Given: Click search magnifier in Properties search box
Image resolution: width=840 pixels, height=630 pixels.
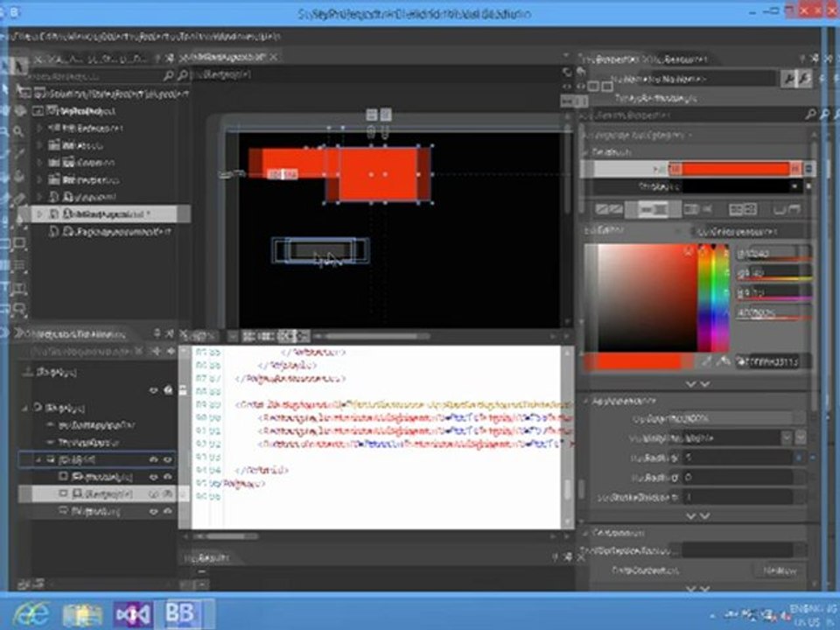Looking at the screenshot, I should point(811,114).
